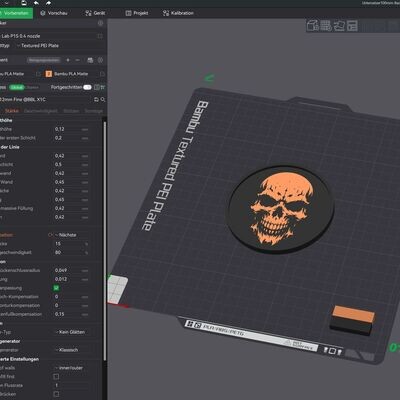Go to the Projekt tab
400x400 pixels.
point(137,13)
